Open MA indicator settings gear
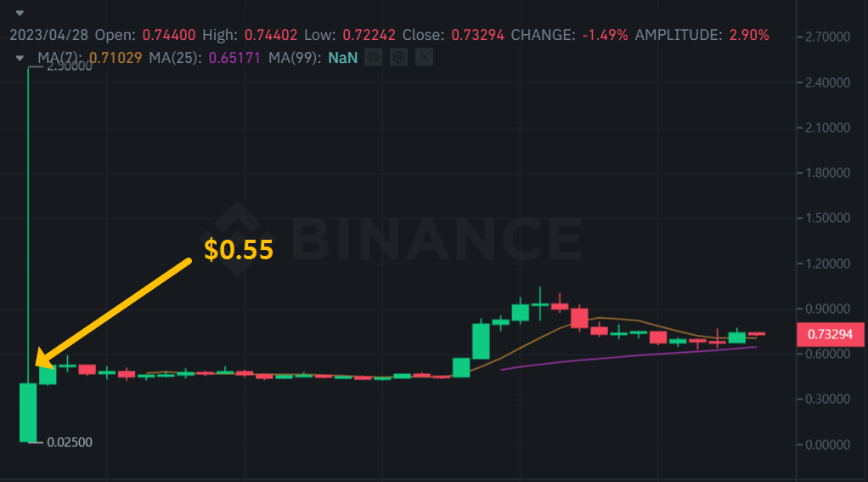Viewport: 868px width, 482px height. [x=398, y=57]
